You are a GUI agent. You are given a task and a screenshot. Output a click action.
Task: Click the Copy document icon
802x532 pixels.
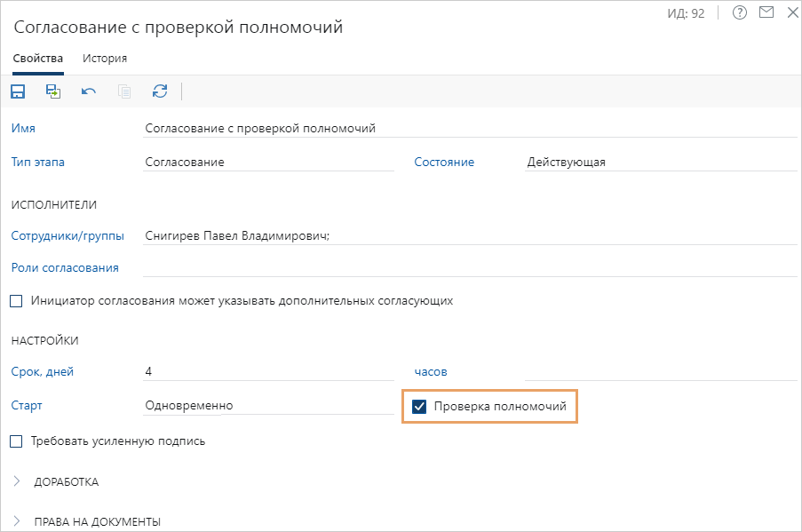click(123, 91)
